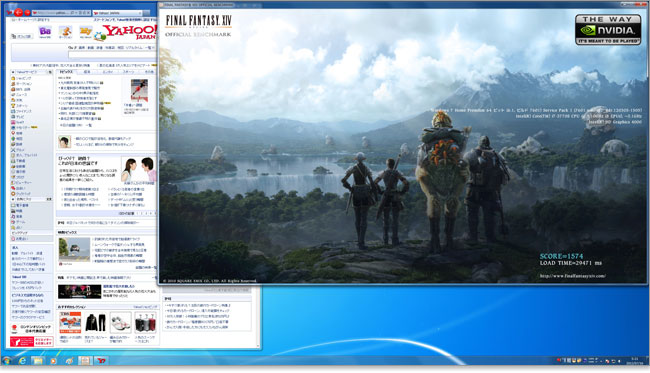Click the SCORE=1574 result text

click(x=561, y=256)
